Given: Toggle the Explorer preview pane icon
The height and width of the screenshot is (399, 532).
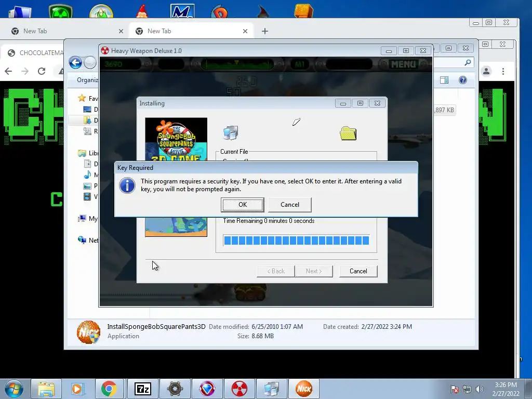Looking at the screenshot, I should pyautogui.click(x=444, y=80).
